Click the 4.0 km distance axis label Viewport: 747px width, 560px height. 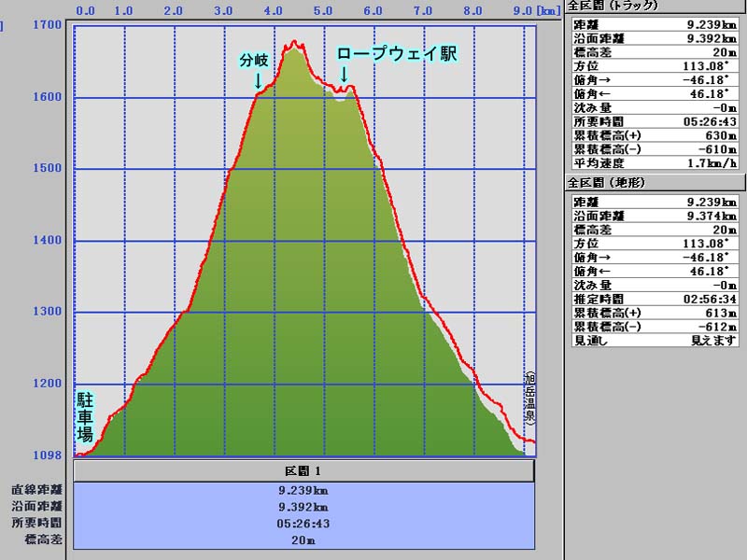[x=274, y=11]
